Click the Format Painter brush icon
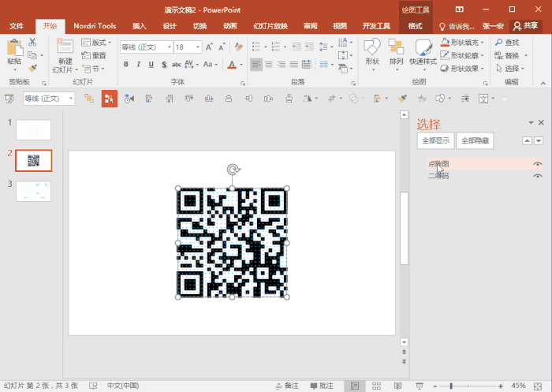Screen dimensions: 552x392 (x=33, y=68)
